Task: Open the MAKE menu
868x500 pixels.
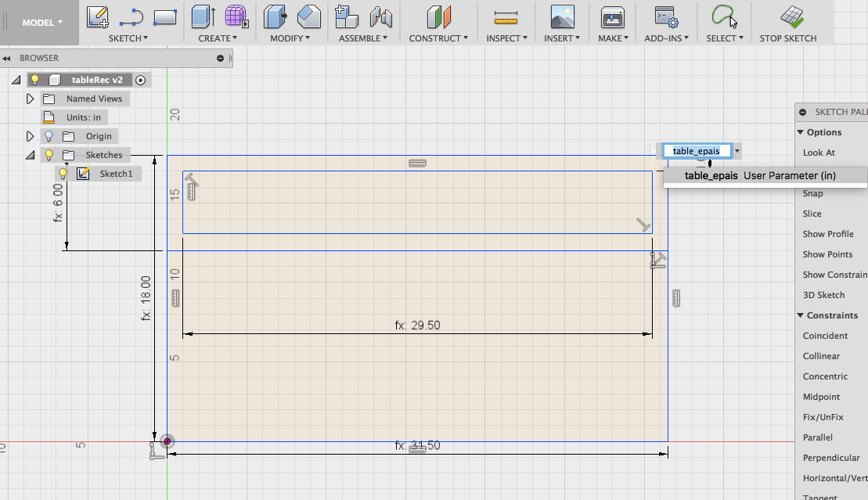Action: (x=614, y=38)
